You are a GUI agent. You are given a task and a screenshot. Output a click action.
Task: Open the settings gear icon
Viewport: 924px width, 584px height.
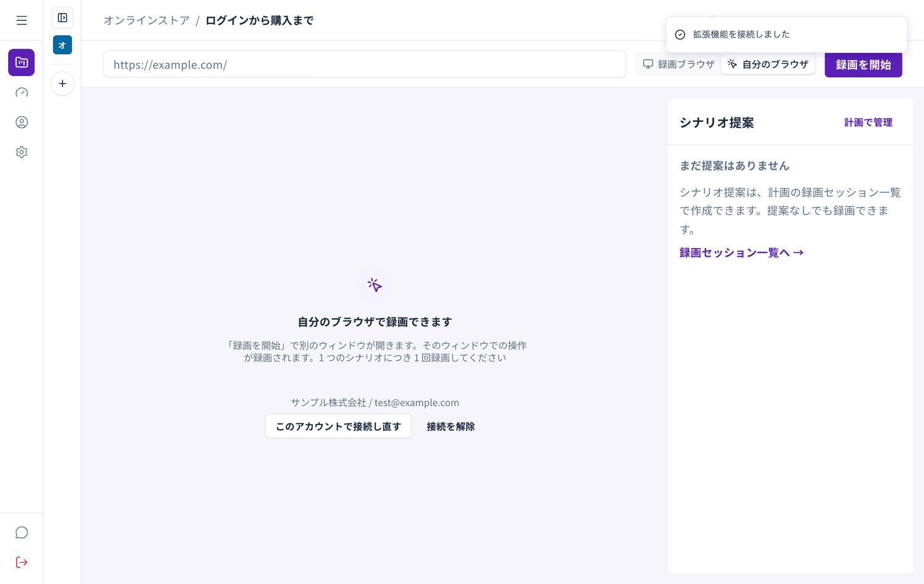(x=22, y=152)
